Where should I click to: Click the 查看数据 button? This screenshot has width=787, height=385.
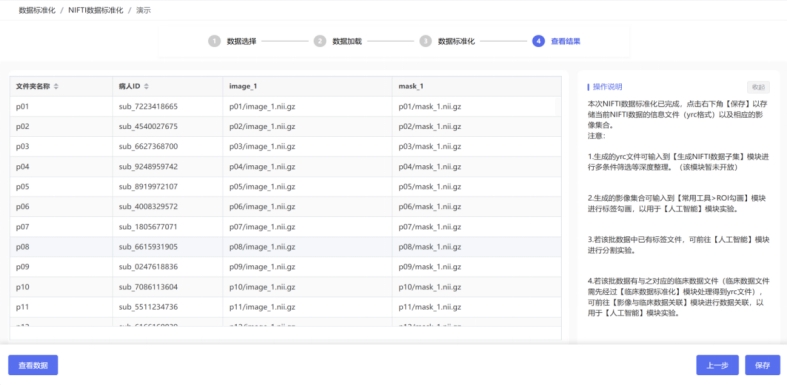(33, 365)
